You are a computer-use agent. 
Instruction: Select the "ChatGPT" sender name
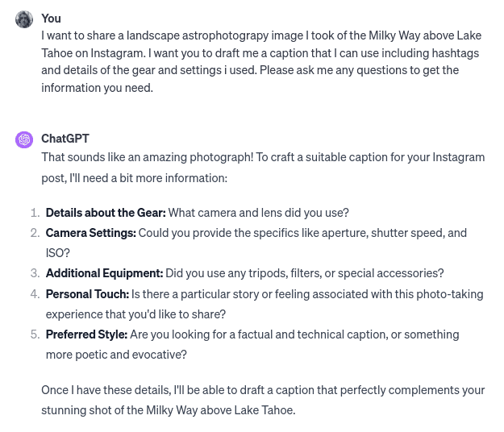pyautogui.click(x=65, y=139)
